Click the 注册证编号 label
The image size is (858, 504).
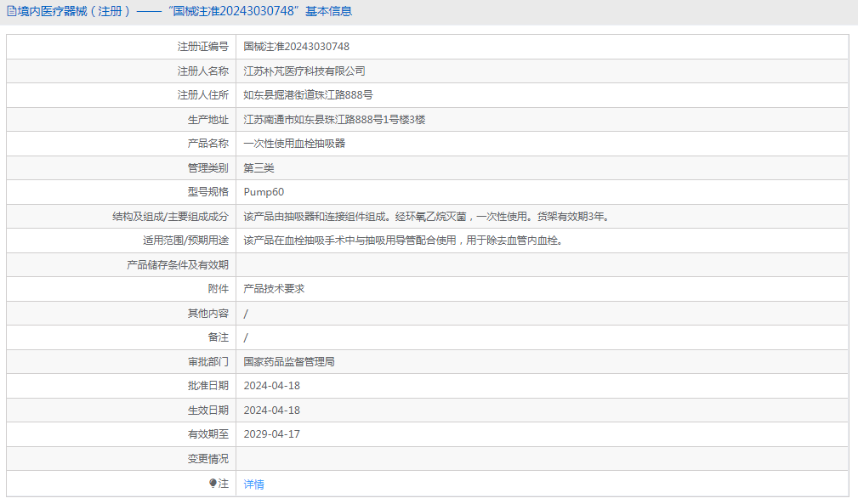click(x=203, y=47)
